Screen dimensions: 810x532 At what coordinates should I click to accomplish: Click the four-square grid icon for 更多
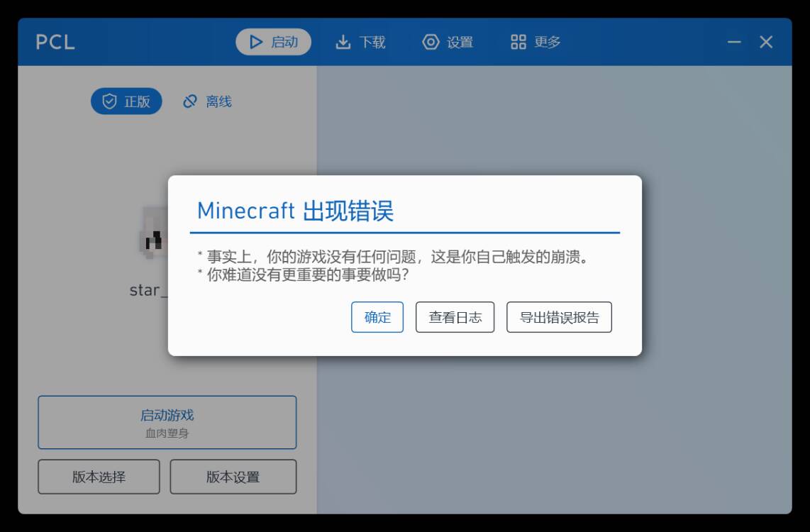(518, 42)
